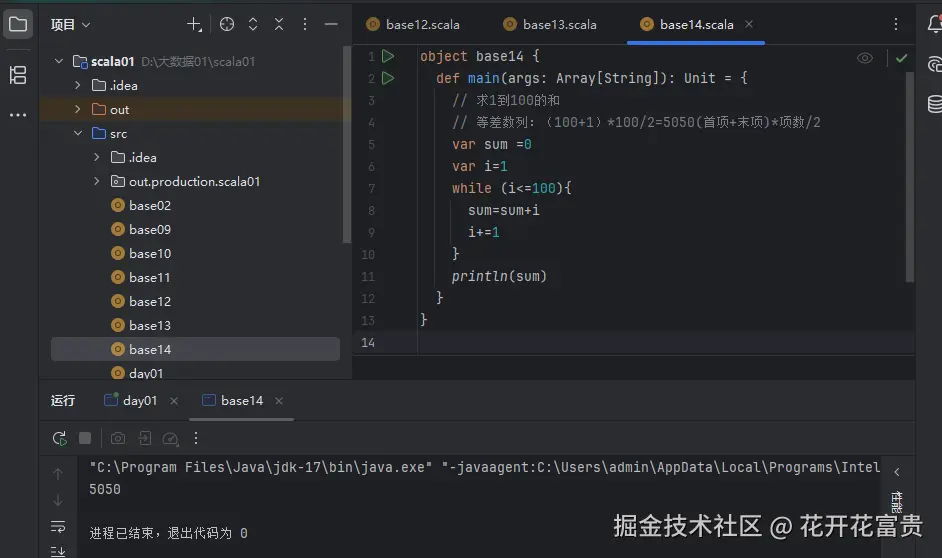Screen dimensions: 942x558
Task: Toggle soft-wrap in console
Action: [58, 527]
